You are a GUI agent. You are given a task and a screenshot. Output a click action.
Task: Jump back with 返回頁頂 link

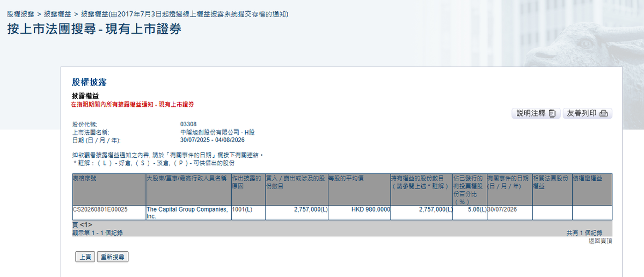(x=600, y=240)
